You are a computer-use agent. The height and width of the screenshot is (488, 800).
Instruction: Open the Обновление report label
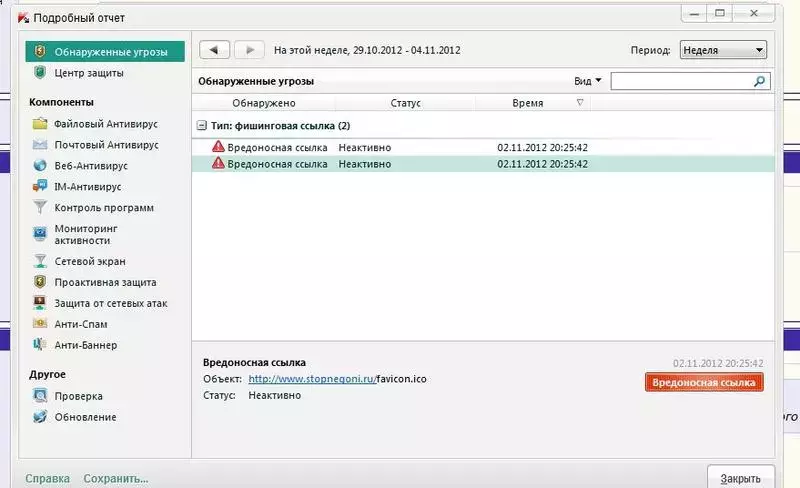click(x=85, y=417)
